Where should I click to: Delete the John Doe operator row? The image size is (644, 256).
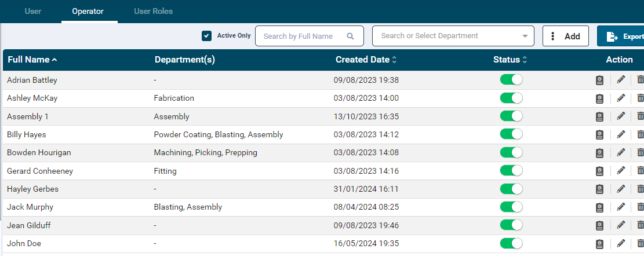coord(640,244)
